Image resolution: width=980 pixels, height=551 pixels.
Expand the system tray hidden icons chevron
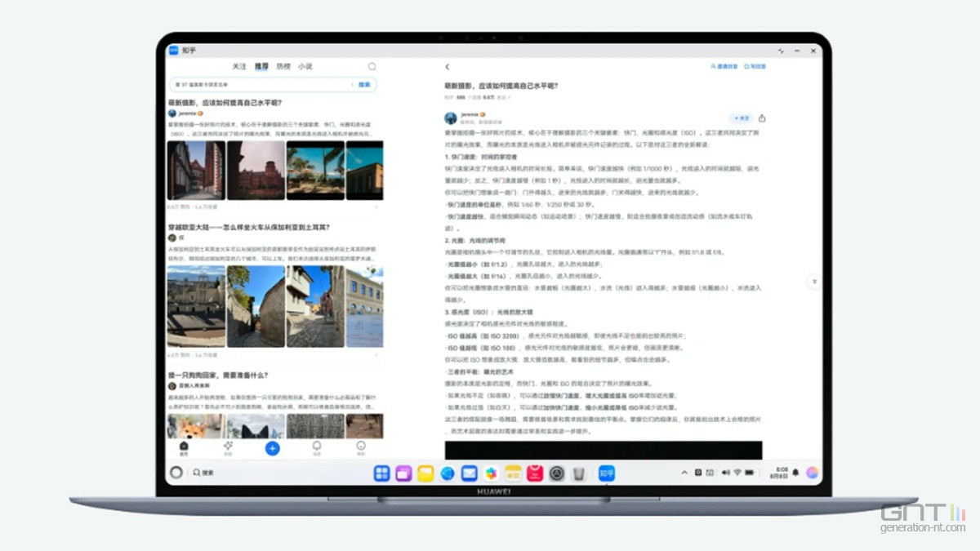[x=684, y=473]
